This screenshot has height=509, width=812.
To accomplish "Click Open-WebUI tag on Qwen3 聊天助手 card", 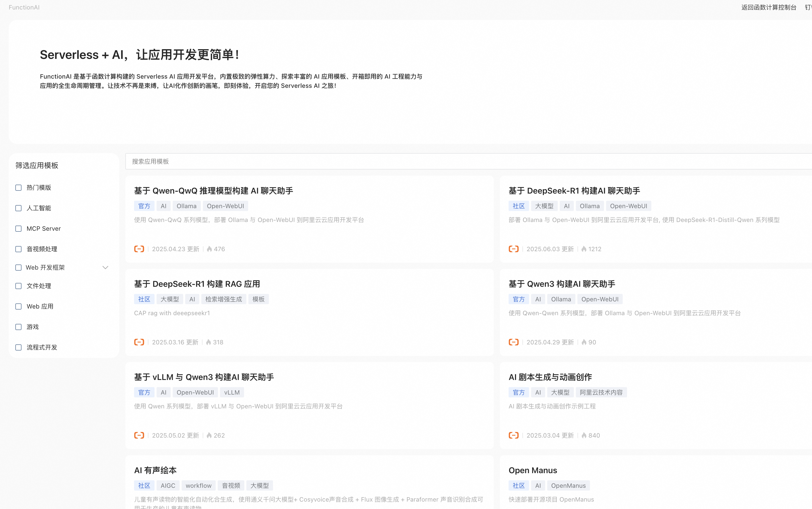I will pos(600,299).
